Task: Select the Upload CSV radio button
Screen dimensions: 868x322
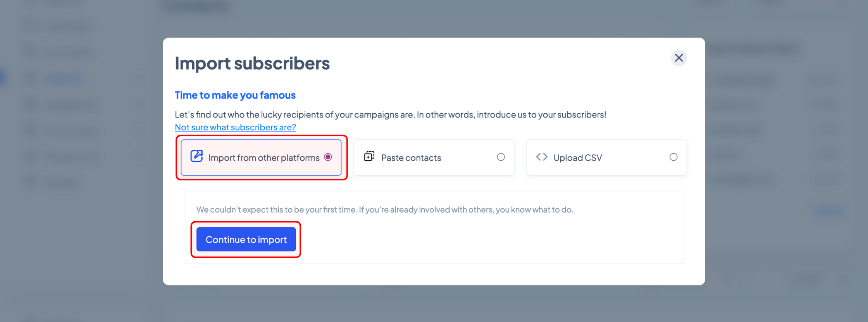Action: [x=673, y=157]
